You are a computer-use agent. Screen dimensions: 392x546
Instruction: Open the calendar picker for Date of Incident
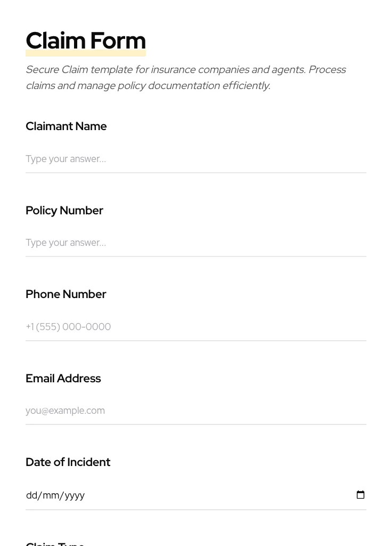pyautogui.click(x=361, y=495)
